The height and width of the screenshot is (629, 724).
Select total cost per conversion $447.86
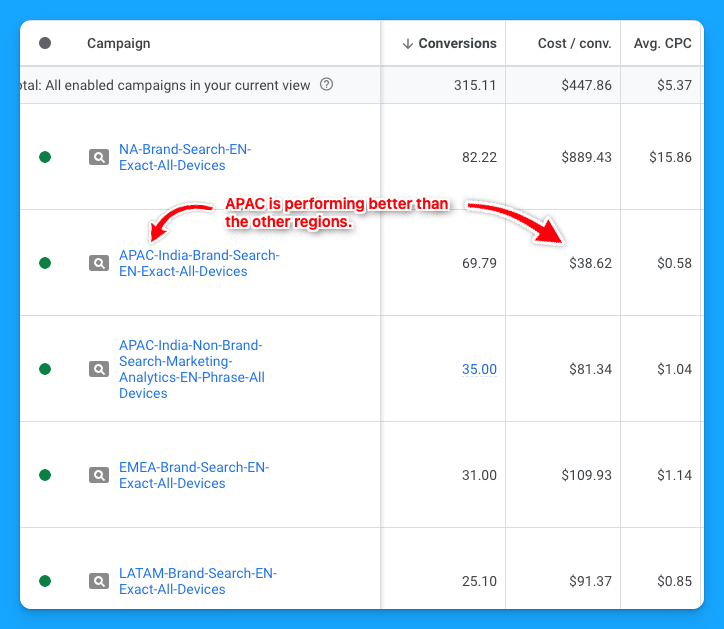(x=586, y=85)
